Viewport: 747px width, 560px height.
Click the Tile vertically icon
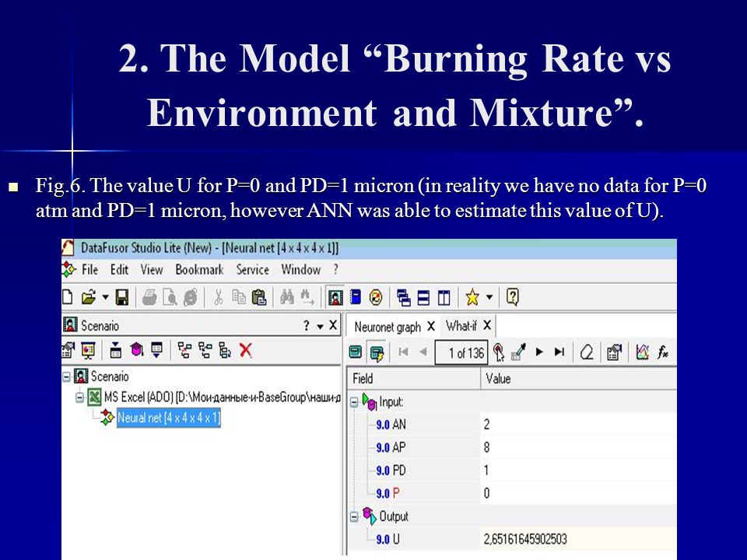pyautogui.click(x=444, y=298)
